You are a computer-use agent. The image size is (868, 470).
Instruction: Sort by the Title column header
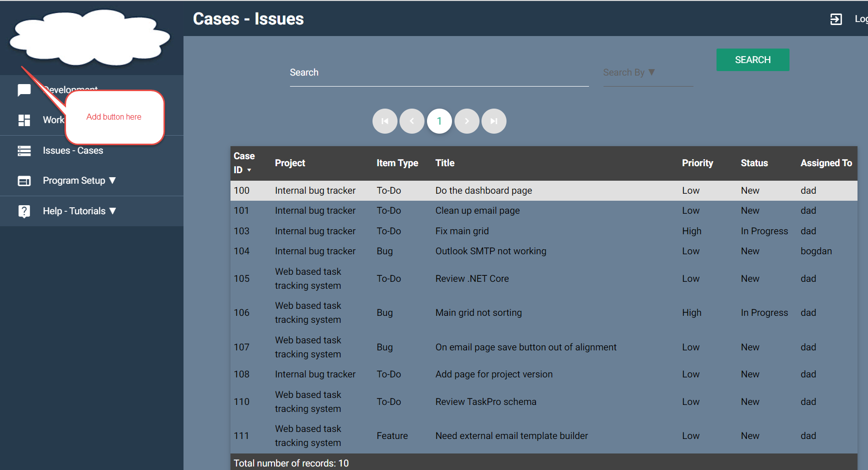coord(444,163)
